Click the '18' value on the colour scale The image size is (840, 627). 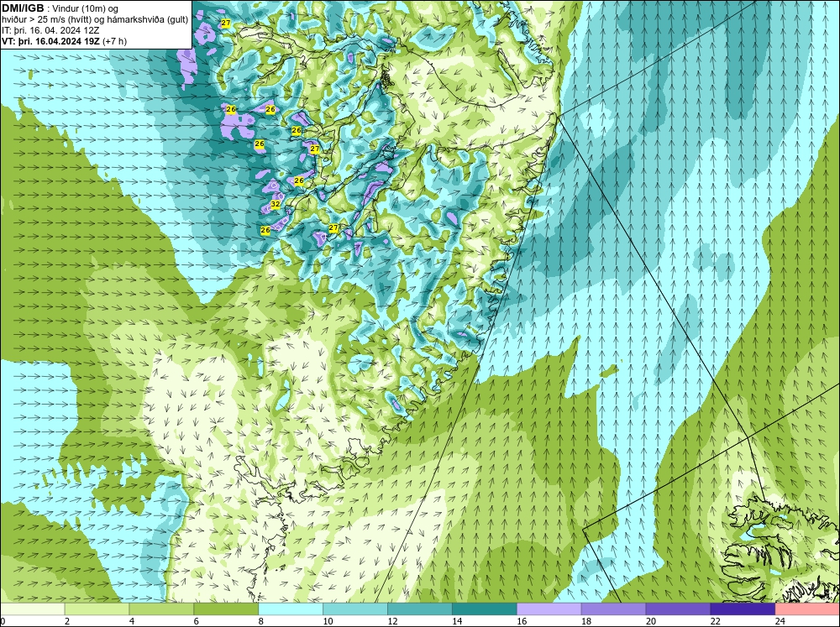[x=586, y=621]
